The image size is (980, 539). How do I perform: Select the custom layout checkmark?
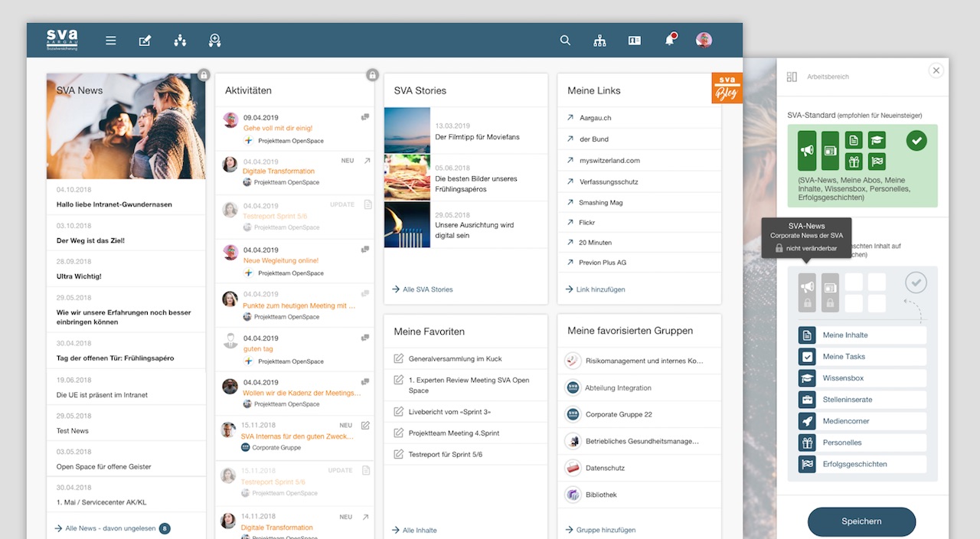pos(916,283)
